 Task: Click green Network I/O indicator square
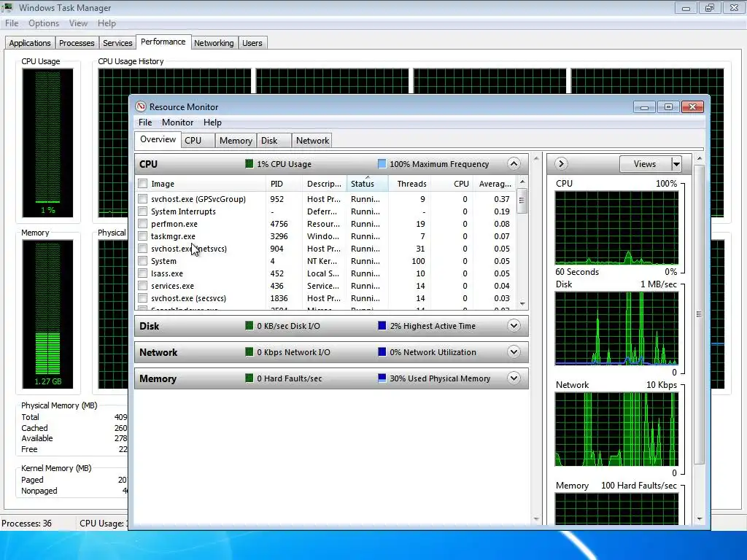(249, 352)
